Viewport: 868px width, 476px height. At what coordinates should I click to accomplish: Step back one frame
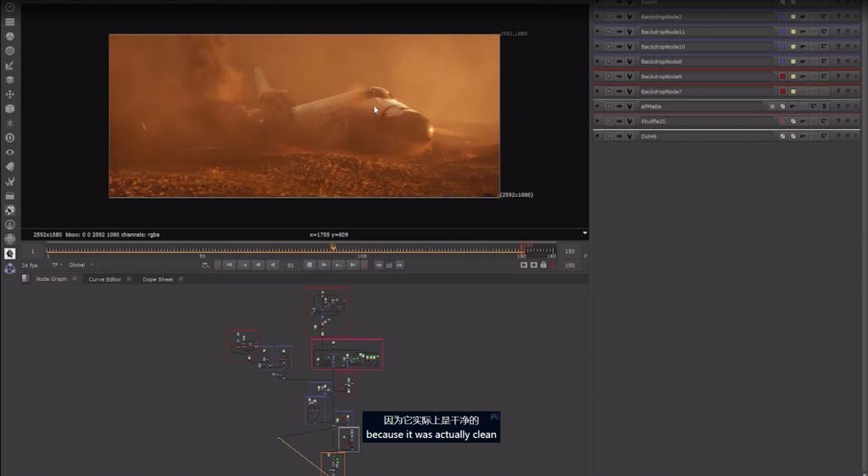click(x=259, y=265)
